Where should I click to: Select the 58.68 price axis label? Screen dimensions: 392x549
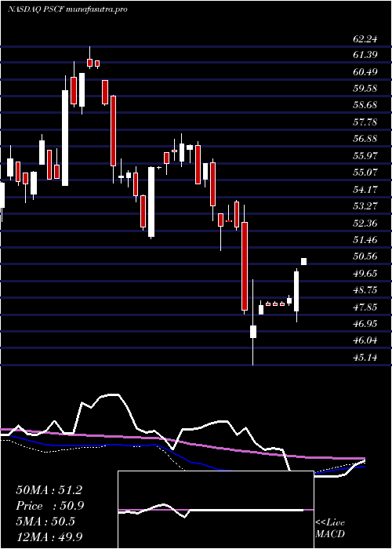365,105
